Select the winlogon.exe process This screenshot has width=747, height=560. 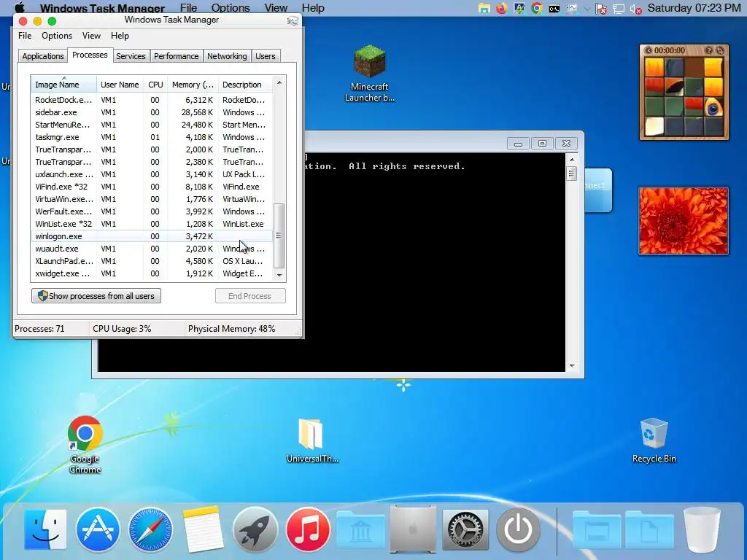[152, 236]
